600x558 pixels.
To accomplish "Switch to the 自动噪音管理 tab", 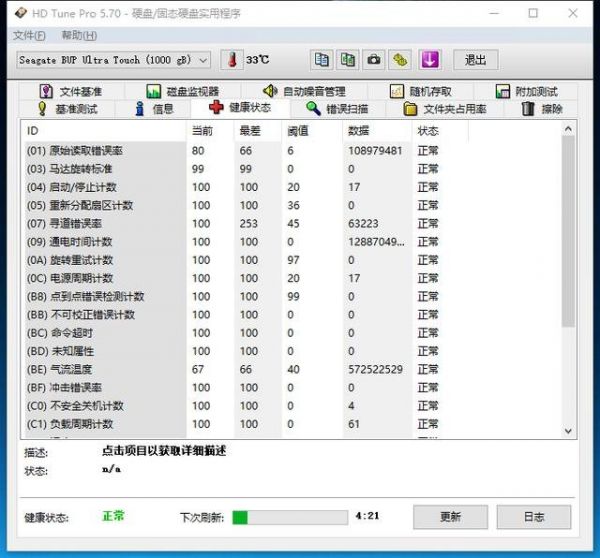I will point(304,91).
